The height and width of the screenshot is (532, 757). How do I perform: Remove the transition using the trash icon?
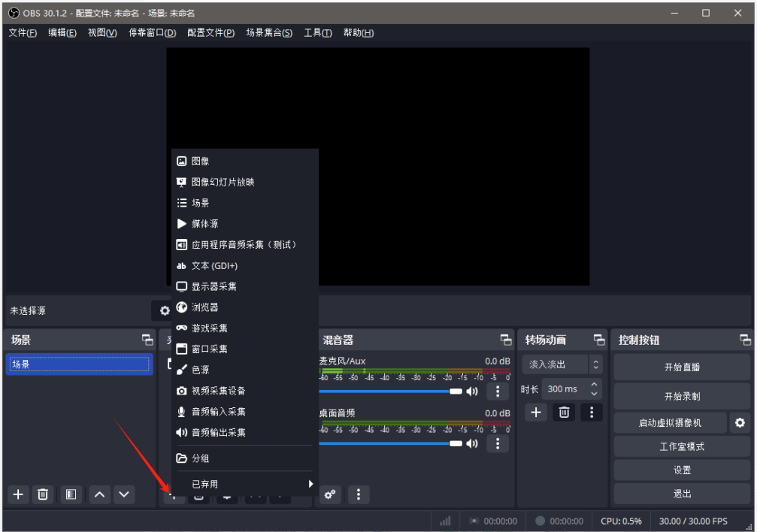point(563,412)
